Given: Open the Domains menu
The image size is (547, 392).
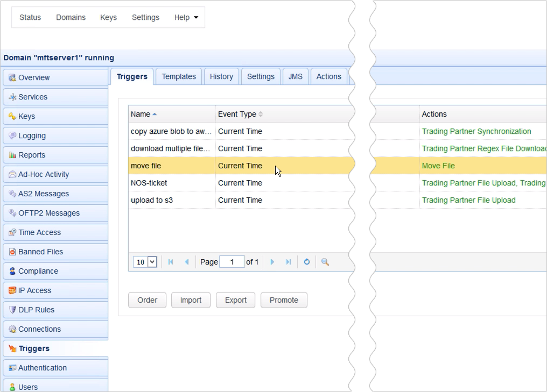Looking at the screenshot, I should (x=71, y=17).
